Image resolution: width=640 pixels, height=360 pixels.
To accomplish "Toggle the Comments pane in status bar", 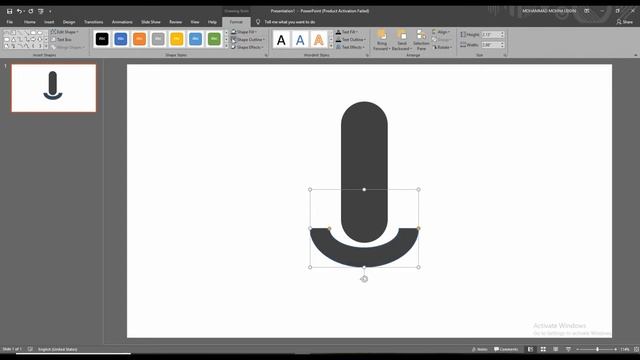I will click(x=506, y=349).
